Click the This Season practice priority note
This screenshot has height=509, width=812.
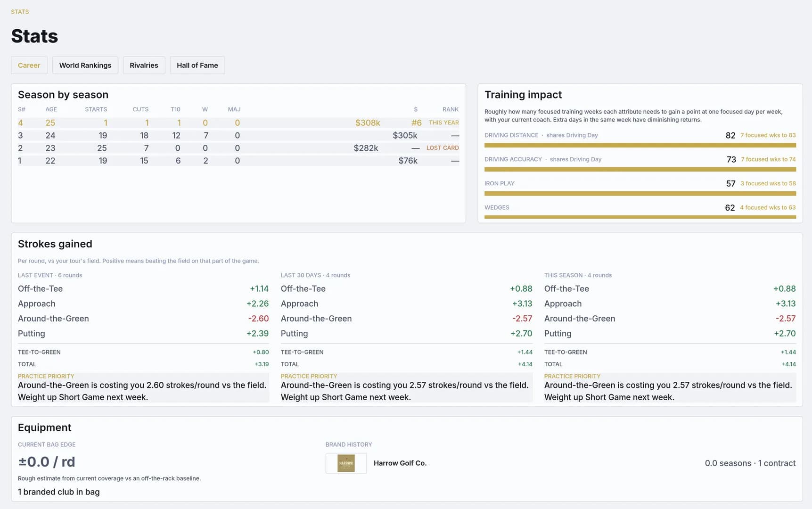click(670, 387)
